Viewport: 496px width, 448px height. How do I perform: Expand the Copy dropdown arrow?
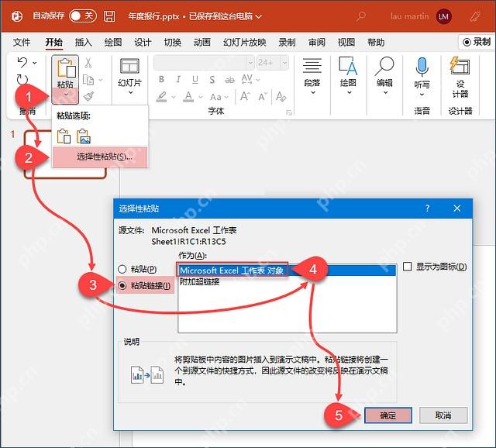tap(101, 80)
